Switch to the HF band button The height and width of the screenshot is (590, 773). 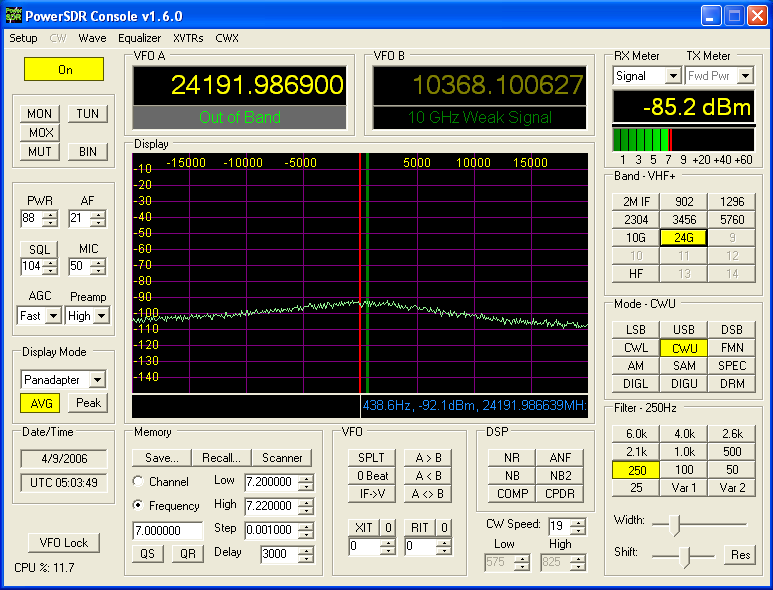[x=635, y=274]
